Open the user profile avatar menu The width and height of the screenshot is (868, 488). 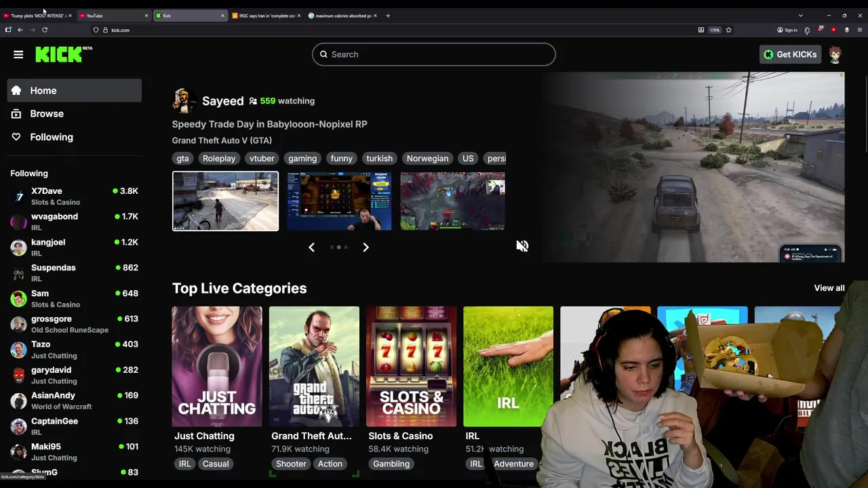click(835, 54)
